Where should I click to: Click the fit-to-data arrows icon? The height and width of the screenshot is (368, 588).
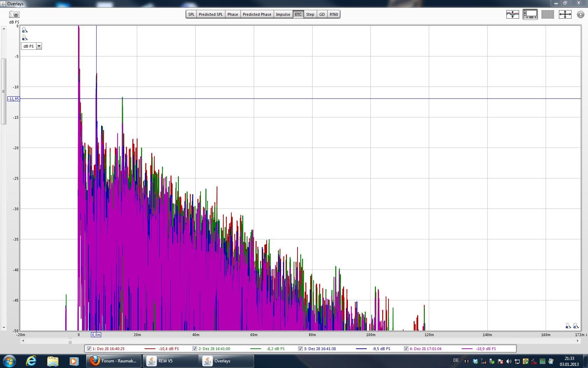point(565,14)
